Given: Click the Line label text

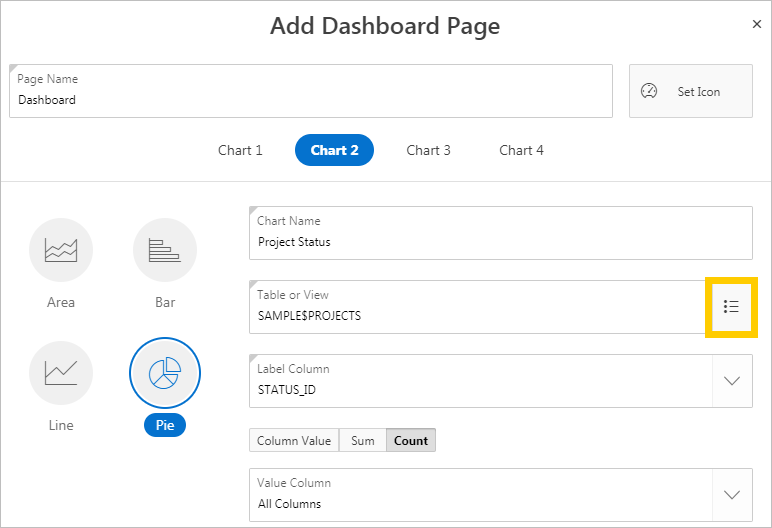Looking at the screenshot, I should 61,425.
